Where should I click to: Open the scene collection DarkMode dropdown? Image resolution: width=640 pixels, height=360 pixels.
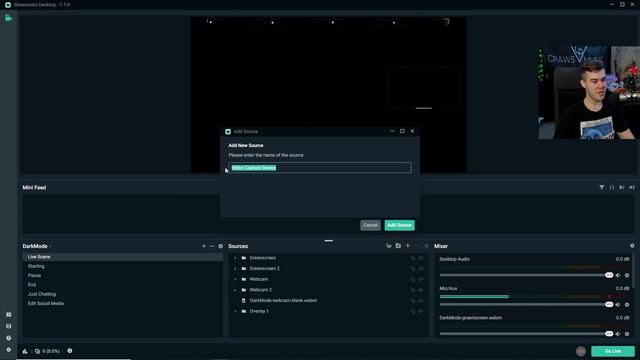click(x=37, y=246)
